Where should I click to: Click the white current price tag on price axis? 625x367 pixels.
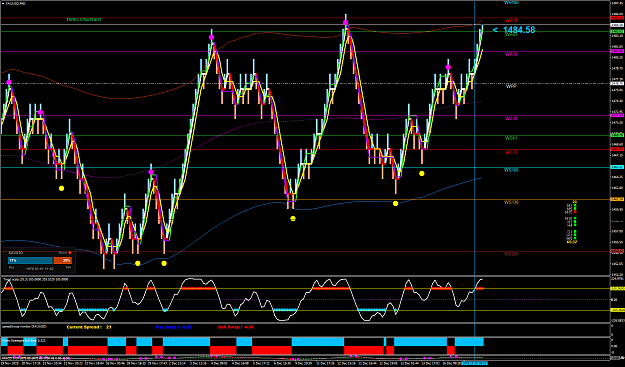tap(617, 25)
